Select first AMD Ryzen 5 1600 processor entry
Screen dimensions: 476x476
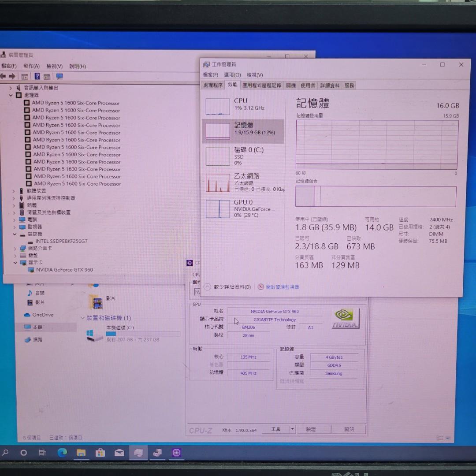pos(76,103)
